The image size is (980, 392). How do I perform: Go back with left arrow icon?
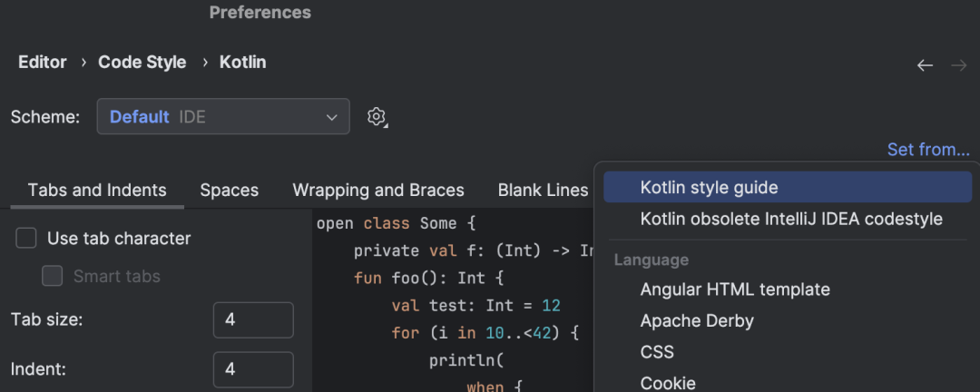925,65
